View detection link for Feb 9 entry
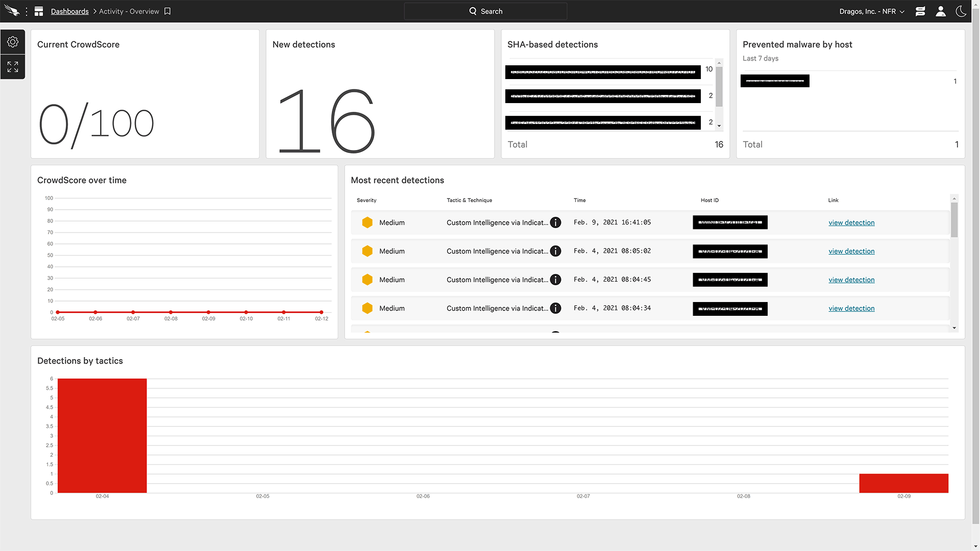 (x=851, y=222)
